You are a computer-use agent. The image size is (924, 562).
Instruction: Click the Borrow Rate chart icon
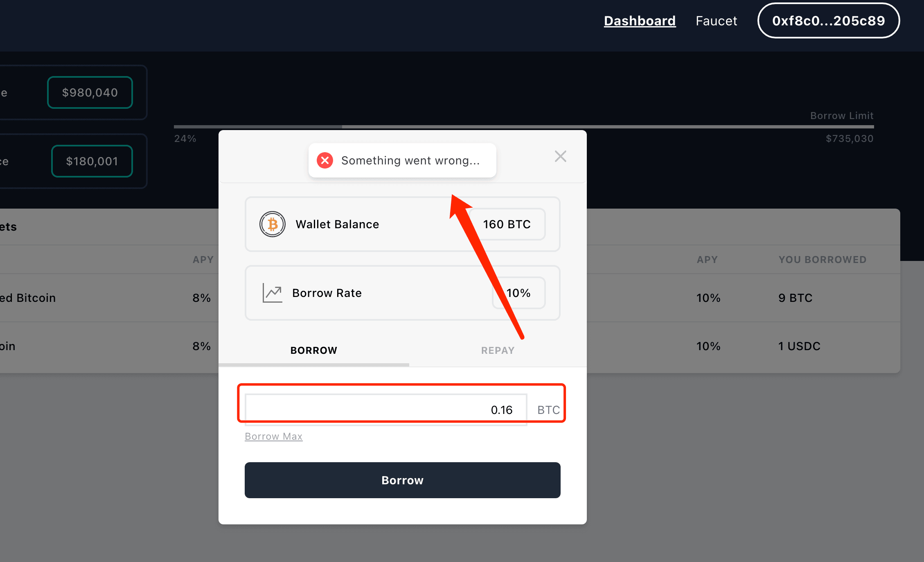[272, 293]
